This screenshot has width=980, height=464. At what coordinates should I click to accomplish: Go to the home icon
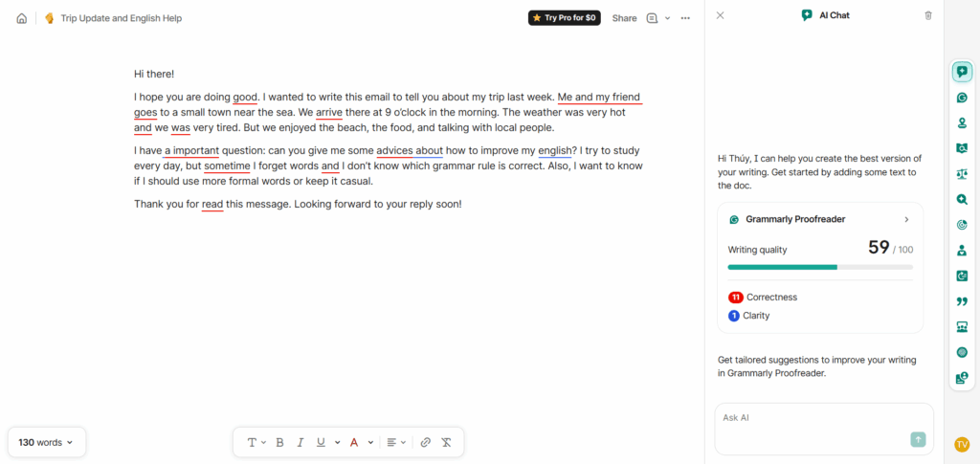point(21,18)
